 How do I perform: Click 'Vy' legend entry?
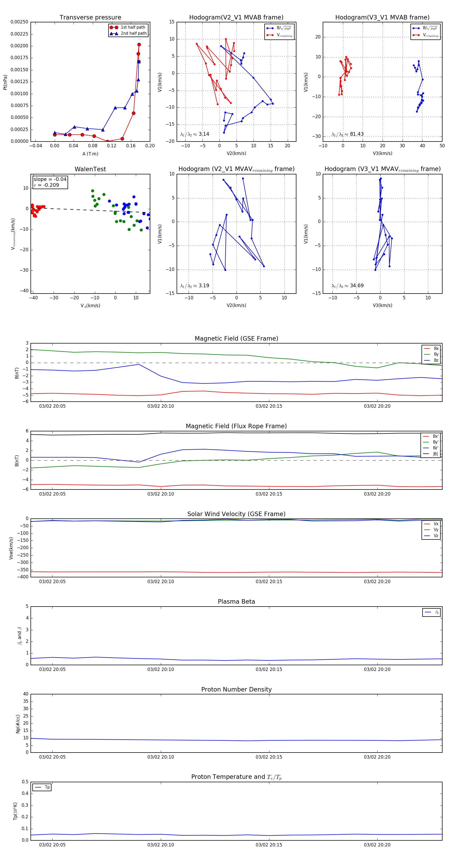(x=431, y=530)
